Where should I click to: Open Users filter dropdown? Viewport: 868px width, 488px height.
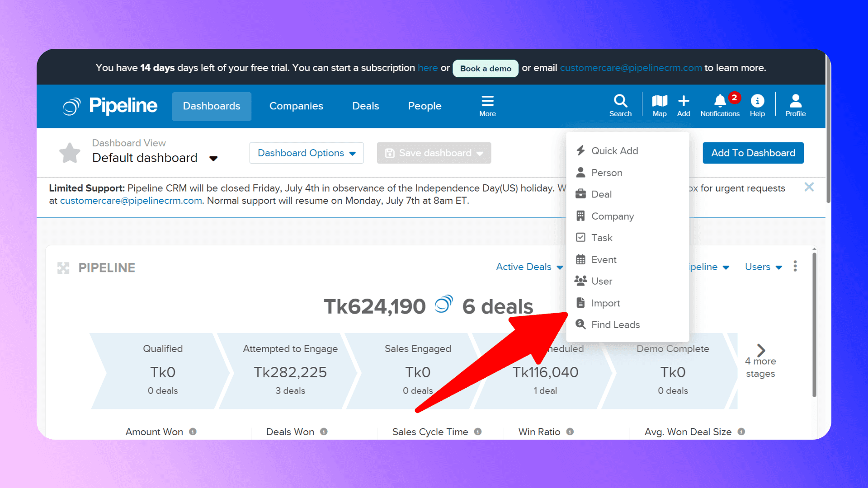[764, 267]
